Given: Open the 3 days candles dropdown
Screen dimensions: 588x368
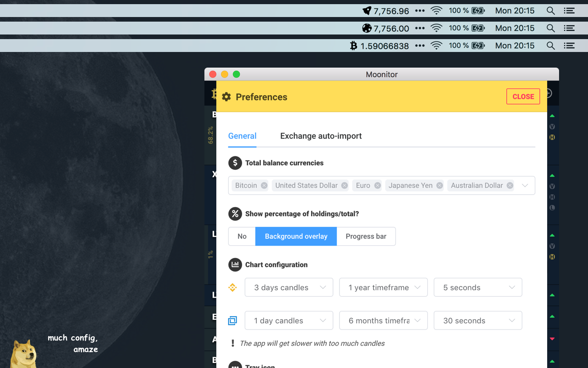Looking at the screenshot, I should click(x=289, y=287).
